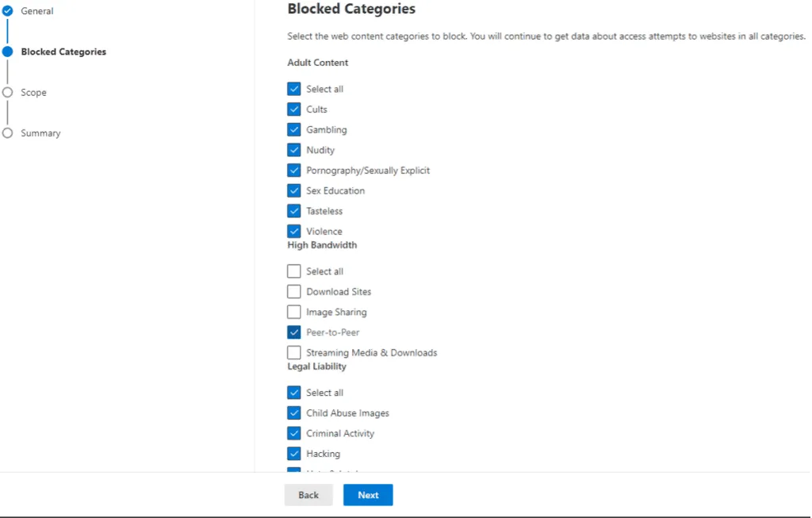Enable Streaming Media & Downloads blocking

(x=294, y=352)
